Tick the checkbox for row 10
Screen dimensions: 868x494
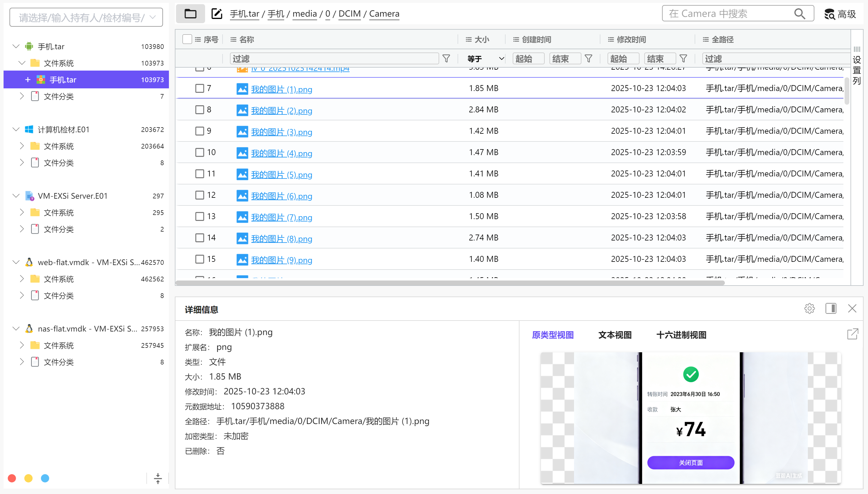pyautogui.click(x=200, y=152)
